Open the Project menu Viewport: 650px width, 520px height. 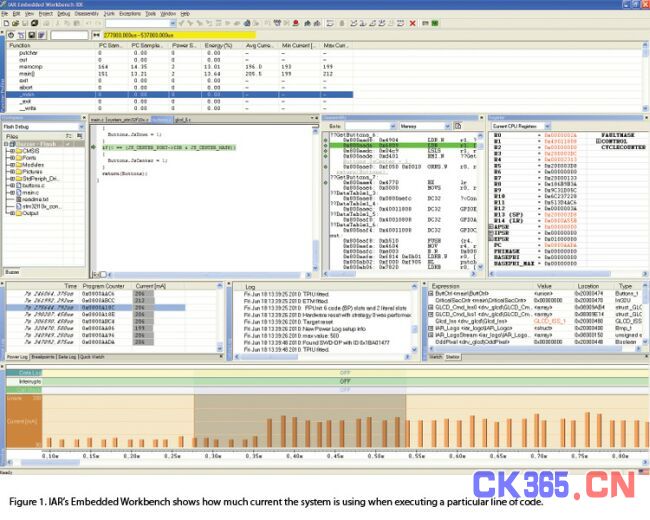(46, 14)
